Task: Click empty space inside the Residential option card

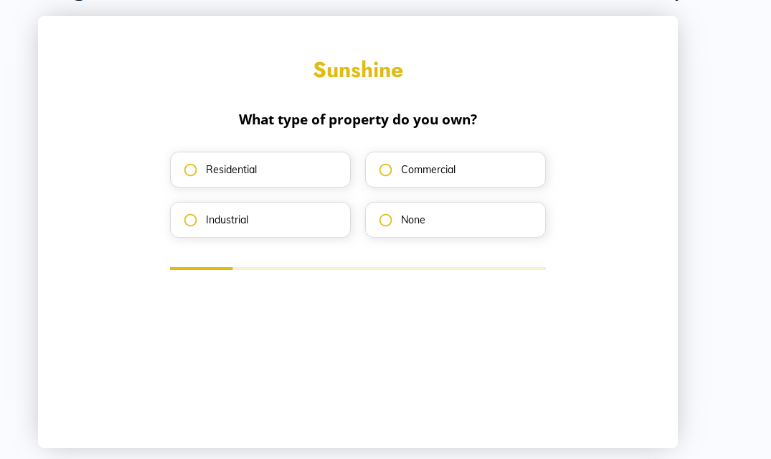Action: coord(305,170)
